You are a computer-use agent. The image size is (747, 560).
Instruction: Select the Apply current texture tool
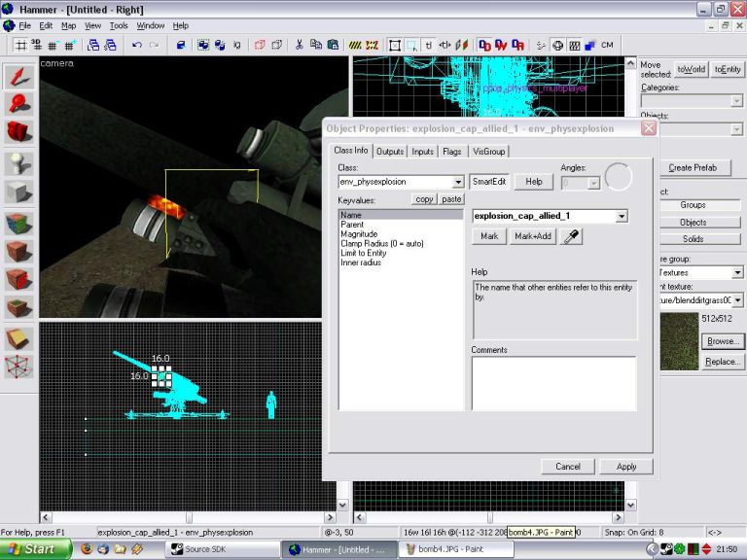[18, 252]
